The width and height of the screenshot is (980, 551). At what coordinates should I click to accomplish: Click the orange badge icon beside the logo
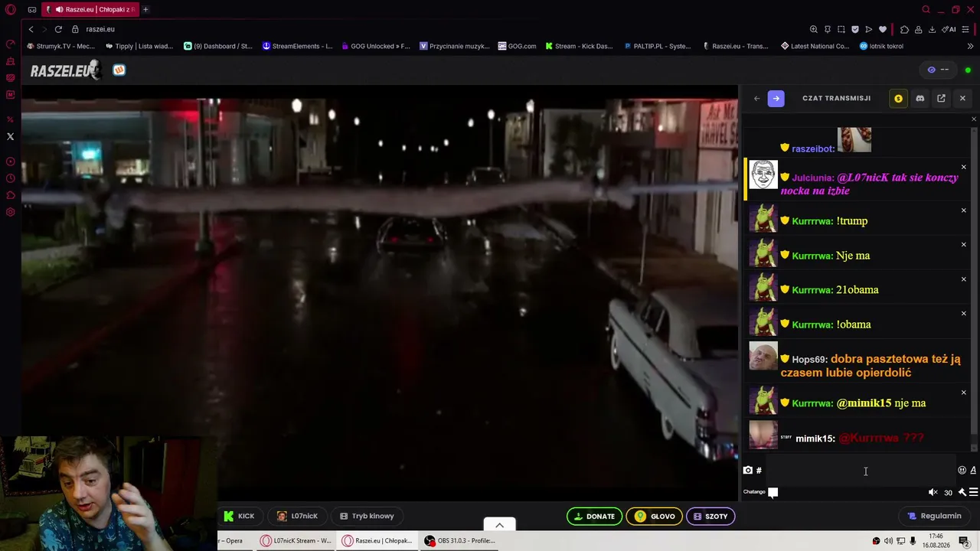click(119, 70)
